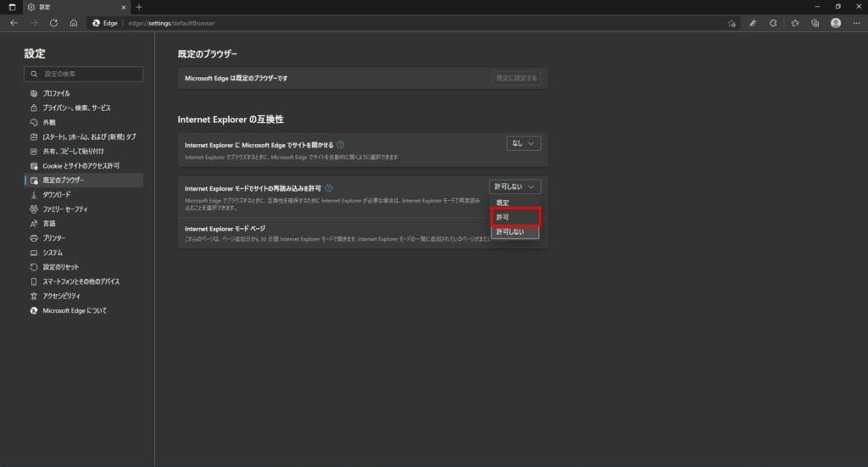
Task: Open 外観 settings section
Action: [x=84, y=122]
